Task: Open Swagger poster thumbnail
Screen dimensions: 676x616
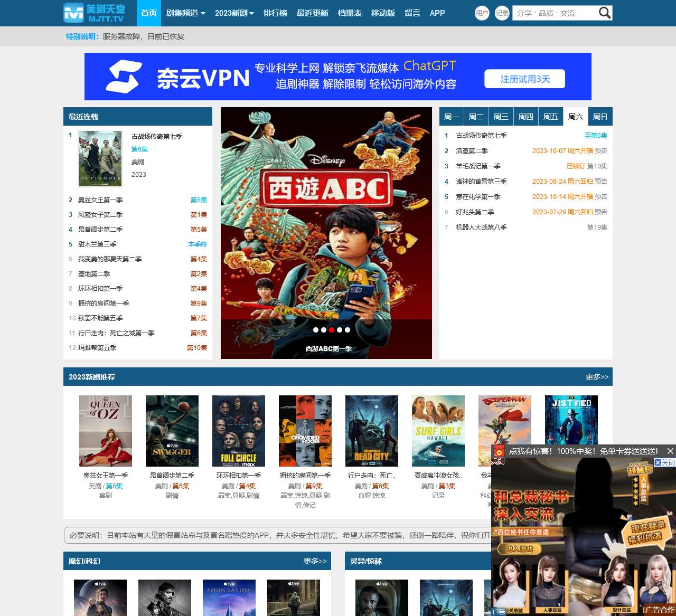Action: pos(172,431)
